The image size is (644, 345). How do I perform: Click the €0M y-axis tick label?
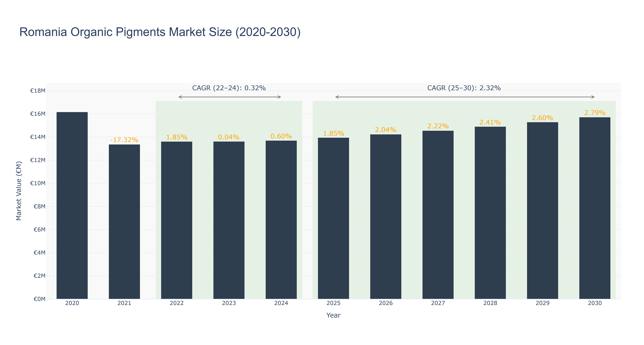click(x=39, y=299)
